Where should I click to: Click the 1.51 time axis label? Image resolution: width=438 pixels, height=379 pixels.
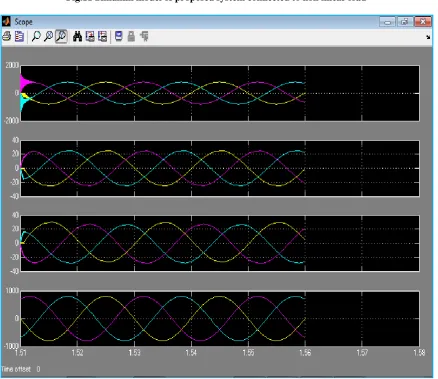click(21, 352)
